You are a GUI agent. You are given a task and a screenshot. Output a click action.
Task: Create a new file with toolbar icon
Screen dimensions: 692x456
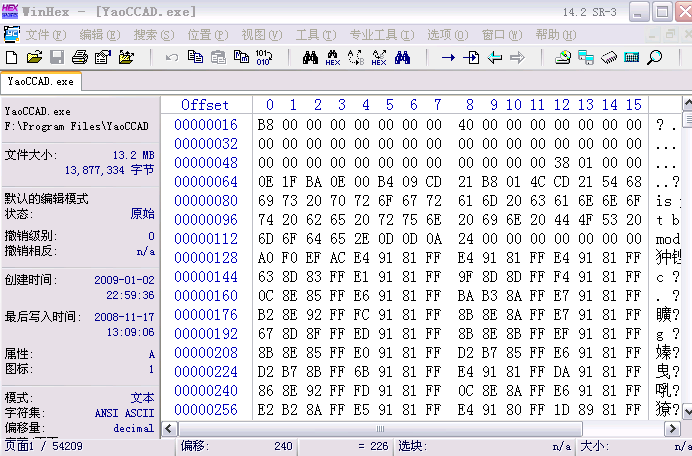11,57
